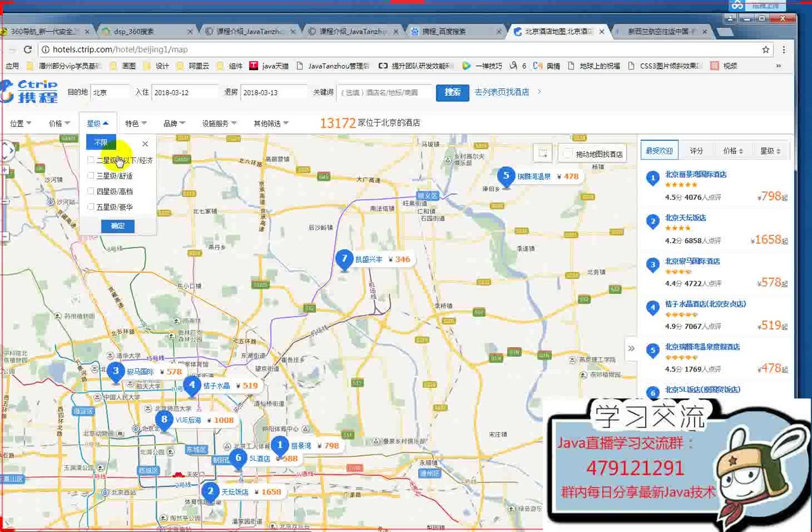
Task: Click map marker 2 for 天坛饭店
Action: [211, 491]
